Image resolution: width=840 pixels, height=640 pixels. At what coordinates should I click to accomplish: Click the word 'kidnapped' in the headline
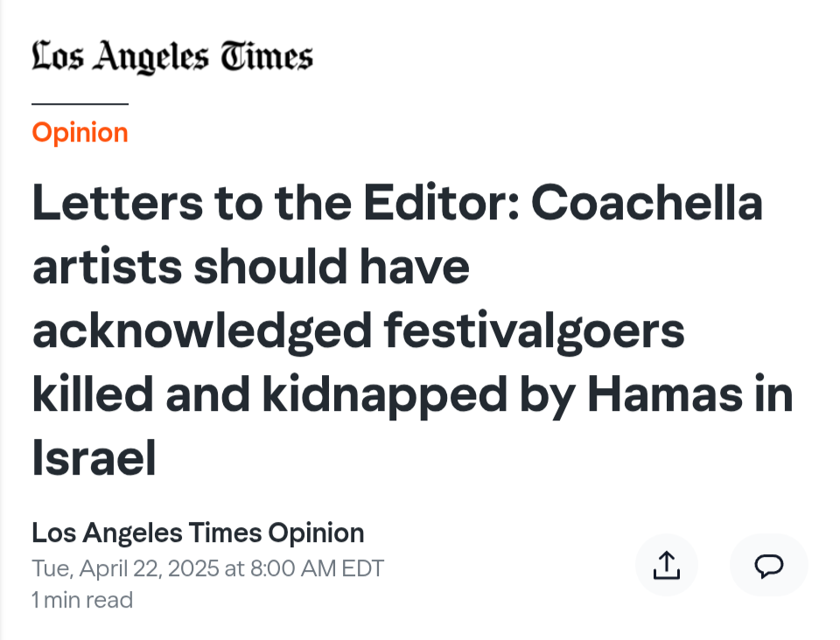point(384,396)
